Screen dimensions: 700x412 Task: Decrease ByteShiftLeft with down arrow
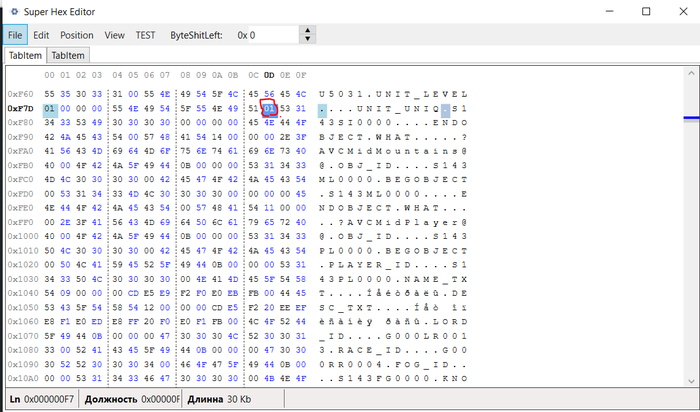point(306,40)
